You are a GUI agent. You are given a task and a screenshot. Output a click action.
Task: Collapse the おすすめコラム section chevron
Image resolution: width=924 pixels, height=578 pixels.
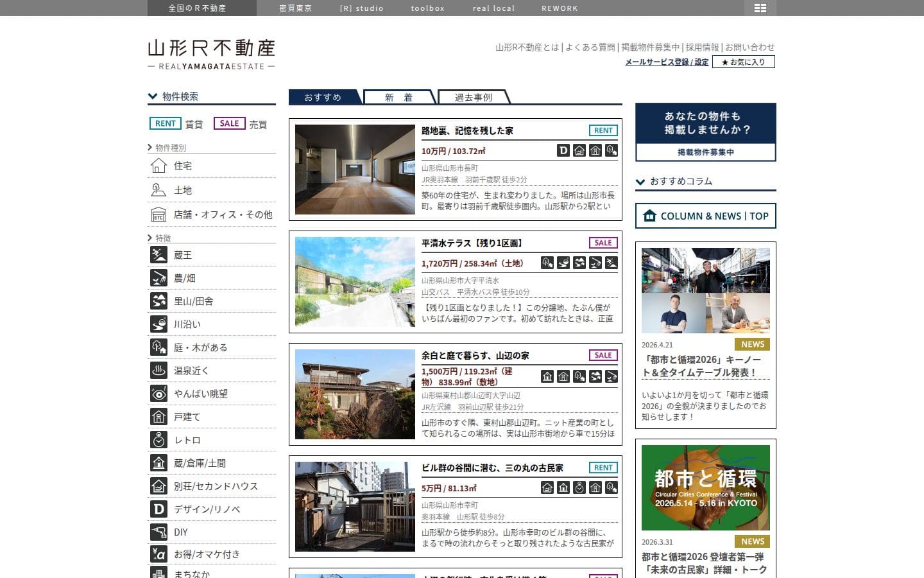point(640,182)
